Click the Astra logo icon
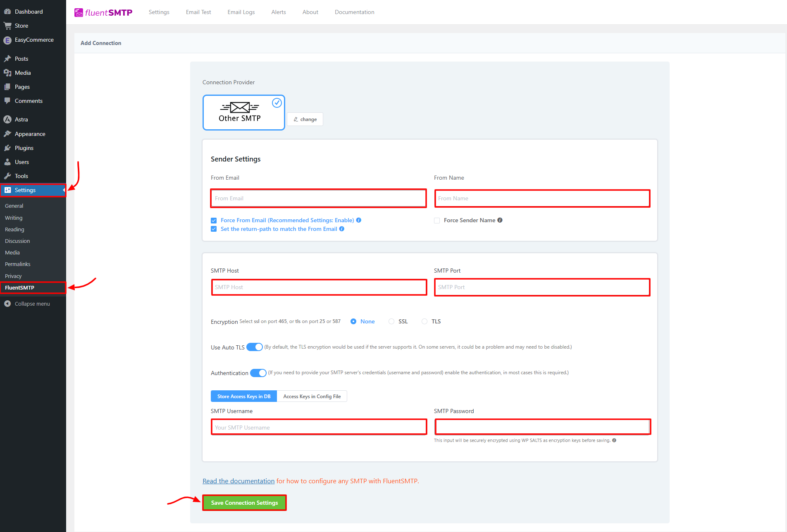The width and height of the screenshot is (787, 532). 7,119
